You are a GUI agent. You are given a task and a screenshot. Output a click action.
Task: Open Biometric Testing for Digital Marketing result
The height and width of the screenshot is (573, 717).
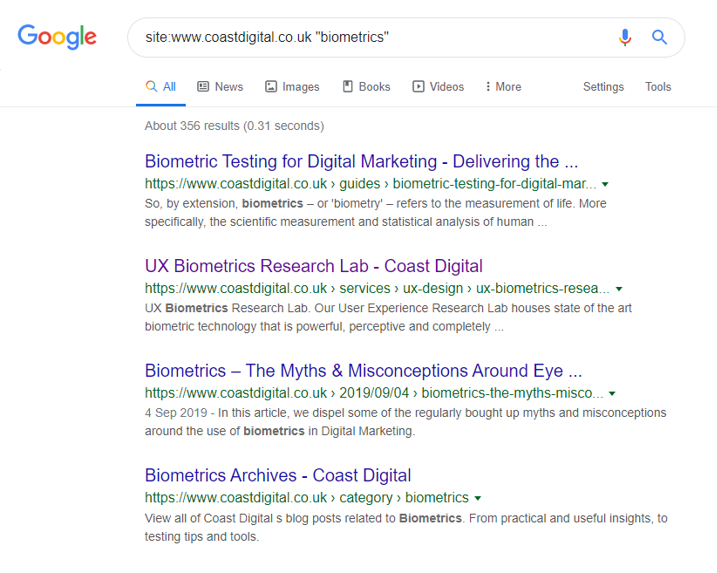pyautogui.click(x=361, y=161)
